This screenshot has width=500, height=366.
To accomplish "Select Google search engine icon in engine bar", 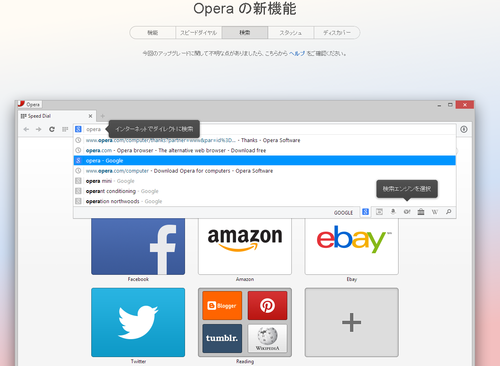I will tap(366, 212).
